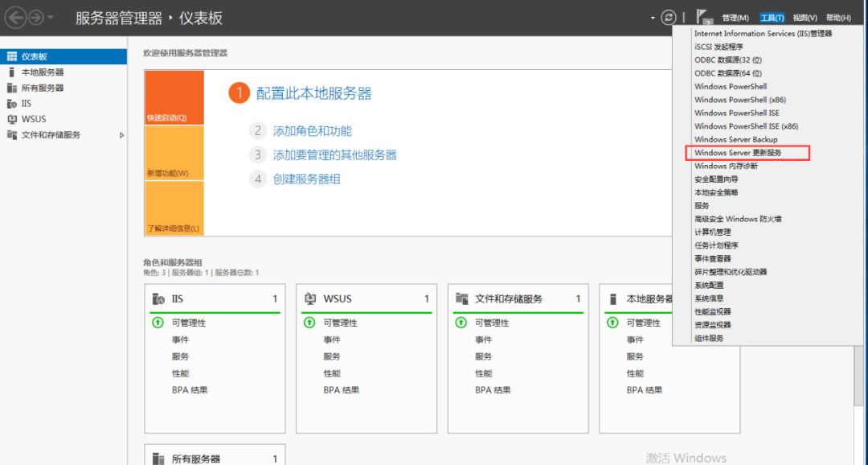Click the 所有服务器 sidebar icon
Image resolution: width=868 pixels, height=465 pixels.
pos(11,88)
